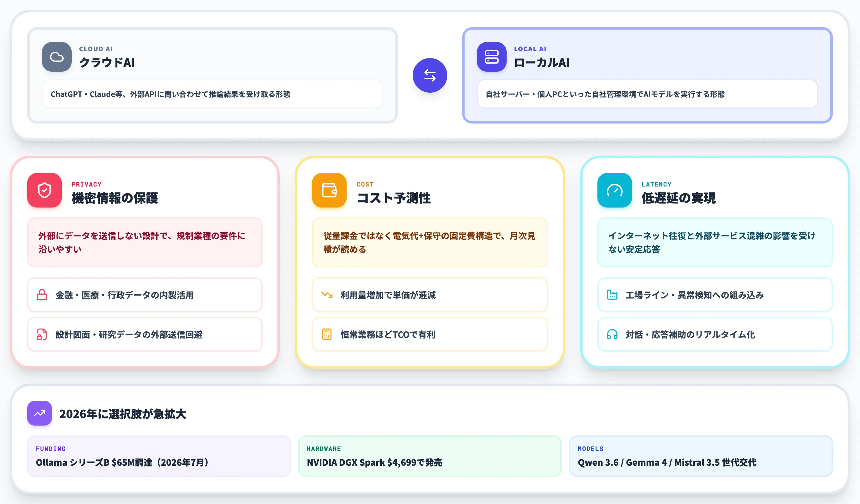
Task: Click the locked file icon next to 設計図面
Action: coord(42,334)
